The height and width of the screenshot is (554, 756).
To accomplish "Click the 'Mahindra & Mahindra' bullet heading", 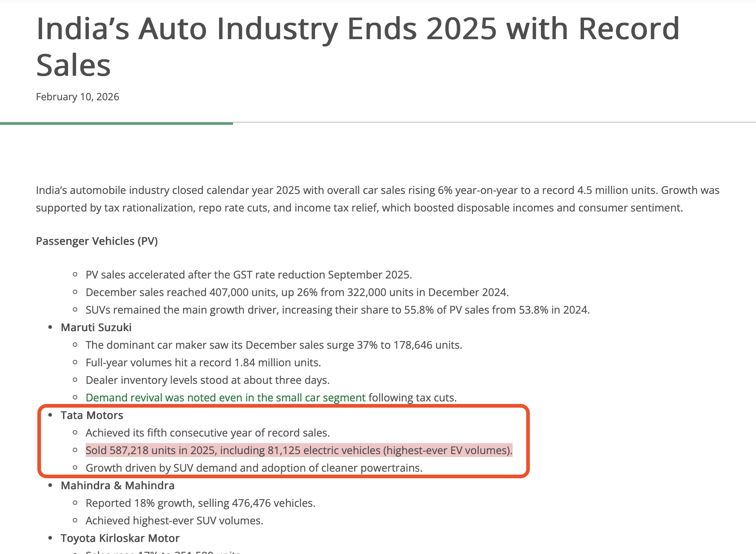I will click(117, 486).
